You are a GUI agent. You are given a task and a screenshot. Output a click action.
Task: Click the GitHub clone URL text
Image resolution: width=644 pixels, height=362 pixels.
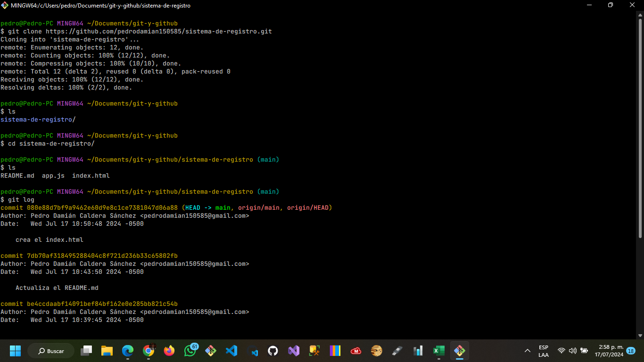159,32
